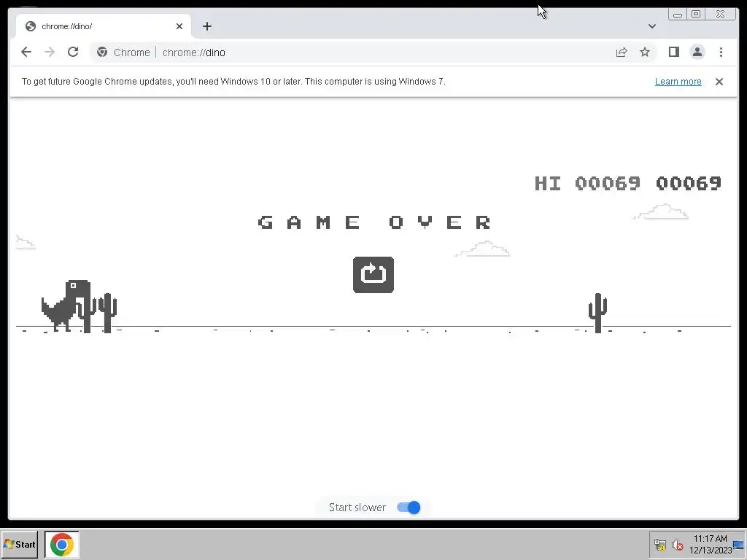Click the HI 00069 high score

coord(587,183)
